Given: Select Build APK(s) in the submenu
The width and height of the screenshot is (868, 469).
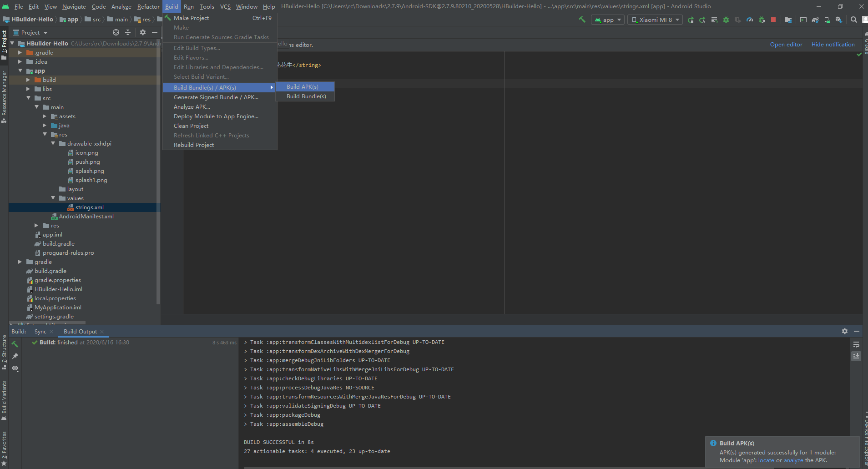Looking at the screenshot, I should point(303,86).
